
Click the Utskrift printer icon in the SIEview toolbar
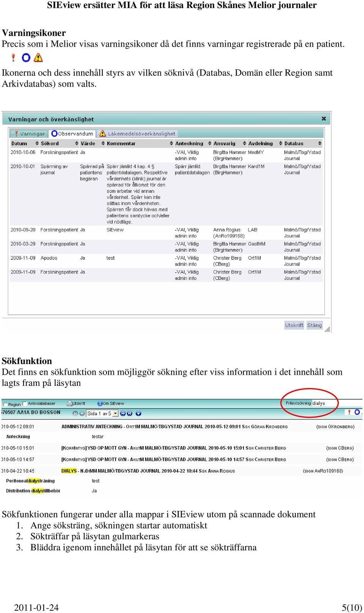69,404
